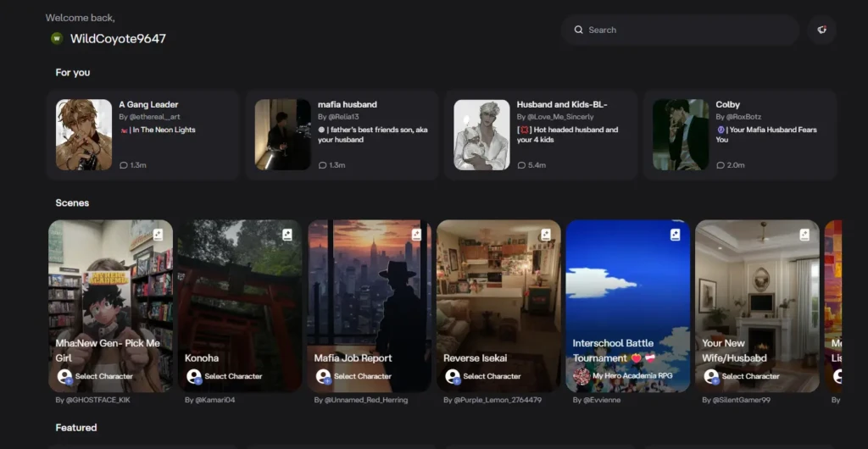Click the WildCoyote9647 green avatar icon
The image size is (868, 449).
[57, 38]
